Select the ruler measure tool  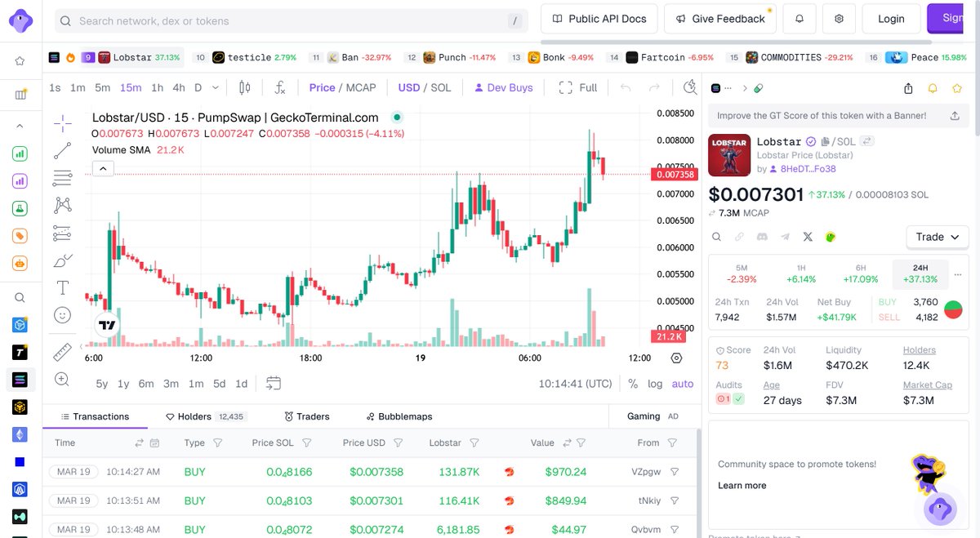tap(62, 352)
